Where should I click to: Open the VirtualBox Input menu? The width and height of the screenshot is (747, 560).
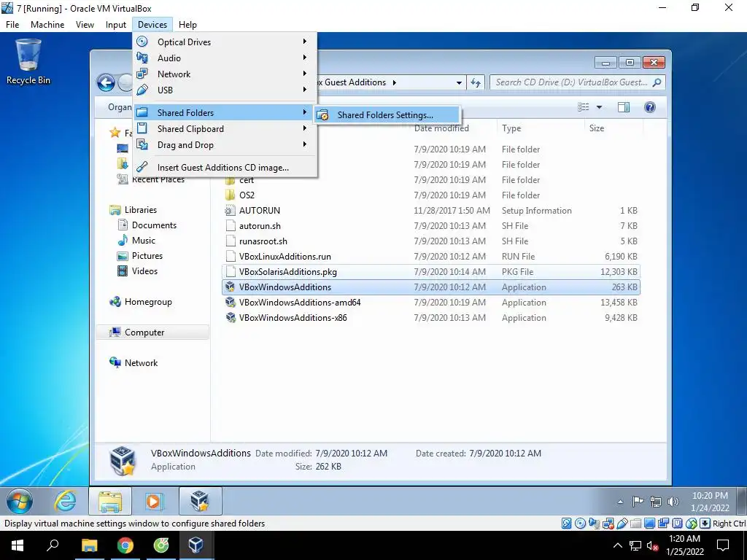coord(116,24)
